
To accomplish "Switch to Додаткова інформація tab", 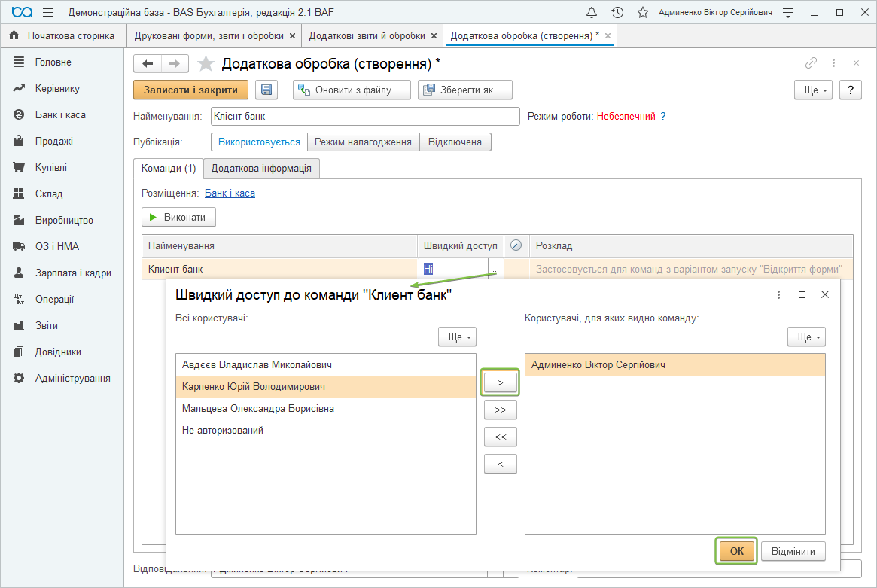I will pos(261,169).
